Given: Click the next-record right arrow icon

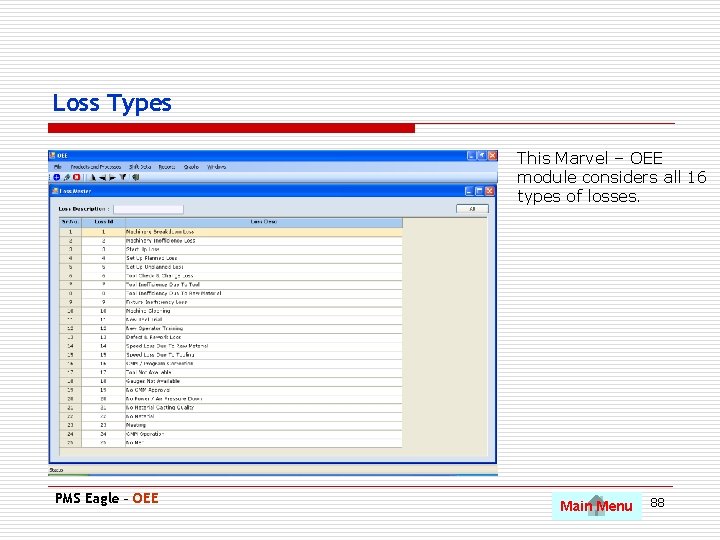Looking at the screenshot, I should (112, 177).
